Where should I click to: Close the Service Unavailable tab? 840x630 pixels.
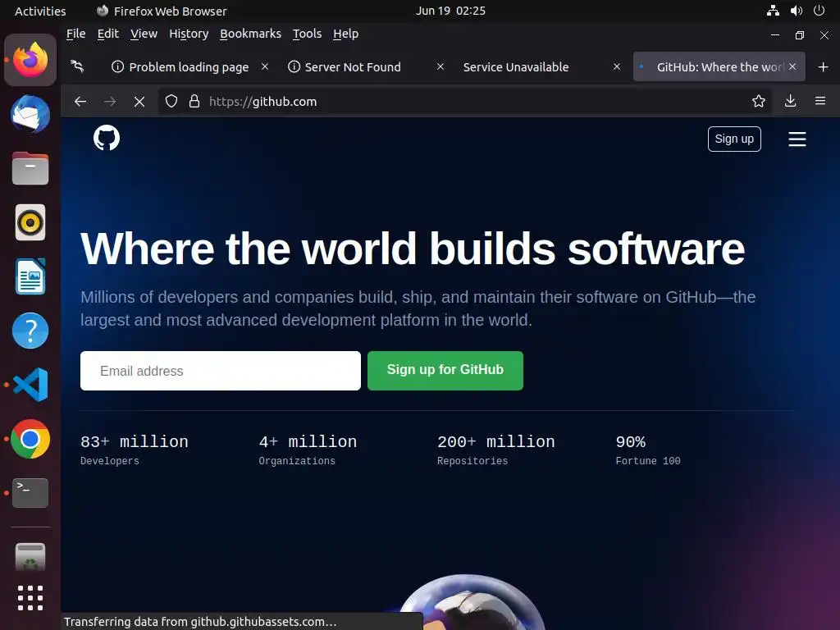tap(617, 66)
